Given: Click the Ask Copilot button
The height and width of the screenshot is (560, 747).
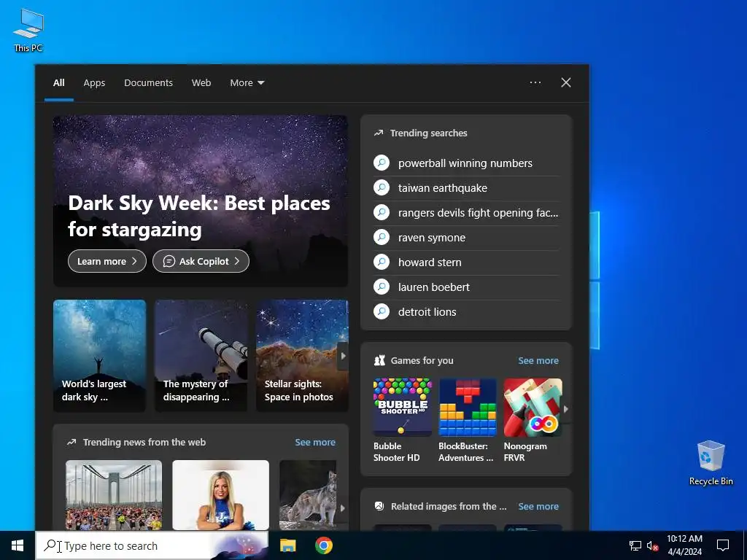Looking at the screenshot, I should coord(201,261).
